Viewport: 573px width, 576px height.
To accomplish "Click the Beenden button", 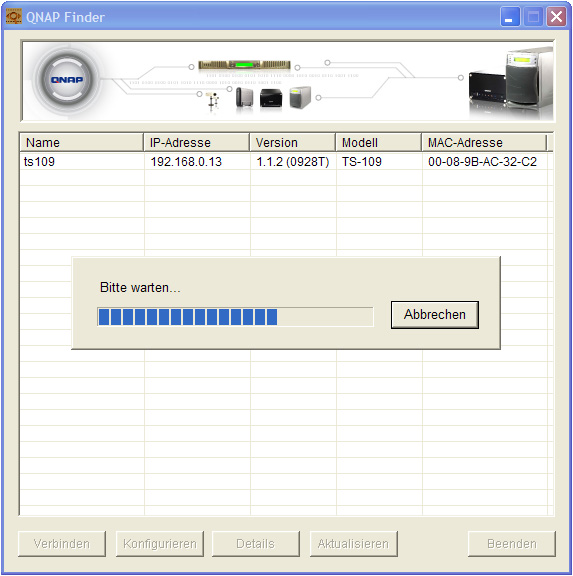I will point(512,544).
